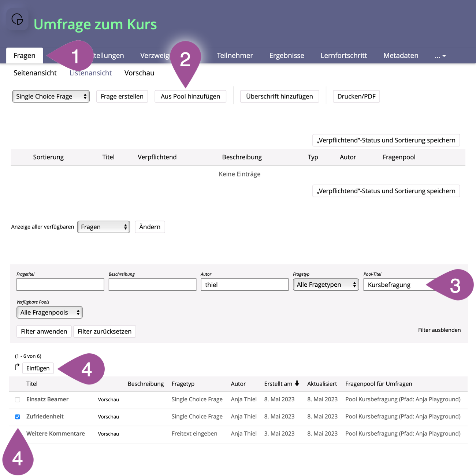This screenshot has width=476, height=476.
Task: Click the arrow icon beside Einfügen
Action: [17, 367]
